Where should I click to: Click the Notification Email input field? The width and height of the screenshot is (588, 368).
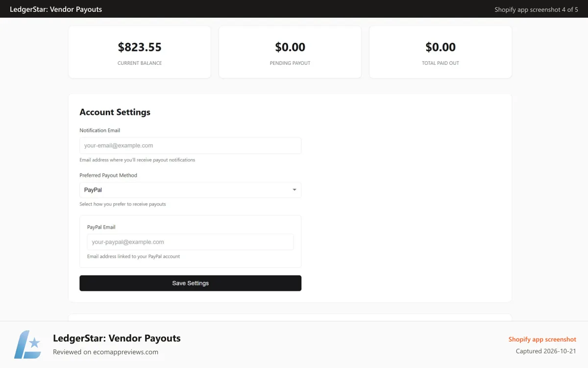[190, 146]
